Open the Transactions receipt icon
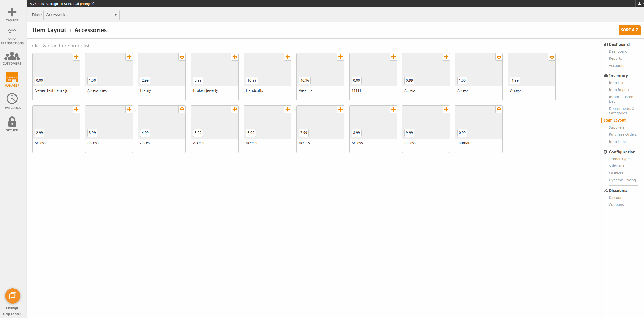This screenshot has height=318, width=644. tap(12, 35)
